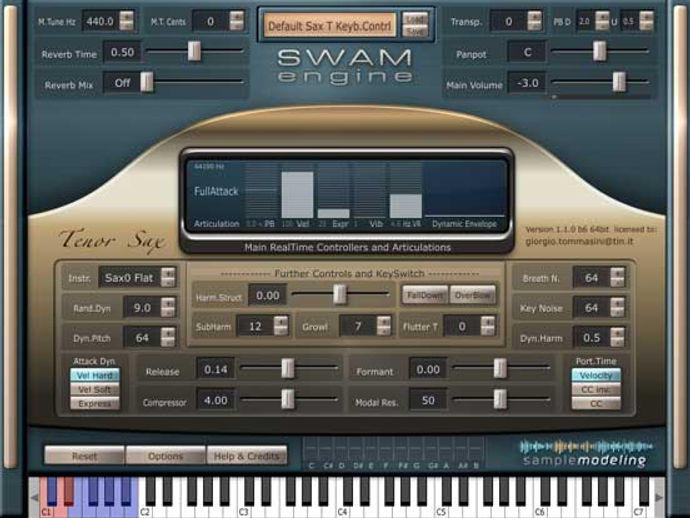
Task: Select Vel Soft attack dynamics
Action: click(x=95, y=389)
